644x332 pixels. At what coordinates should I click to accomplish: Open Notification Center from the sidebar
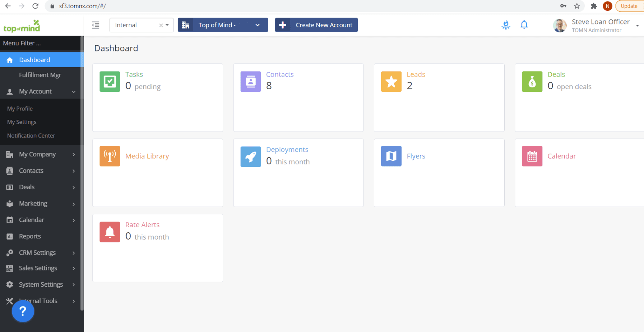click(x=31, y=136)
